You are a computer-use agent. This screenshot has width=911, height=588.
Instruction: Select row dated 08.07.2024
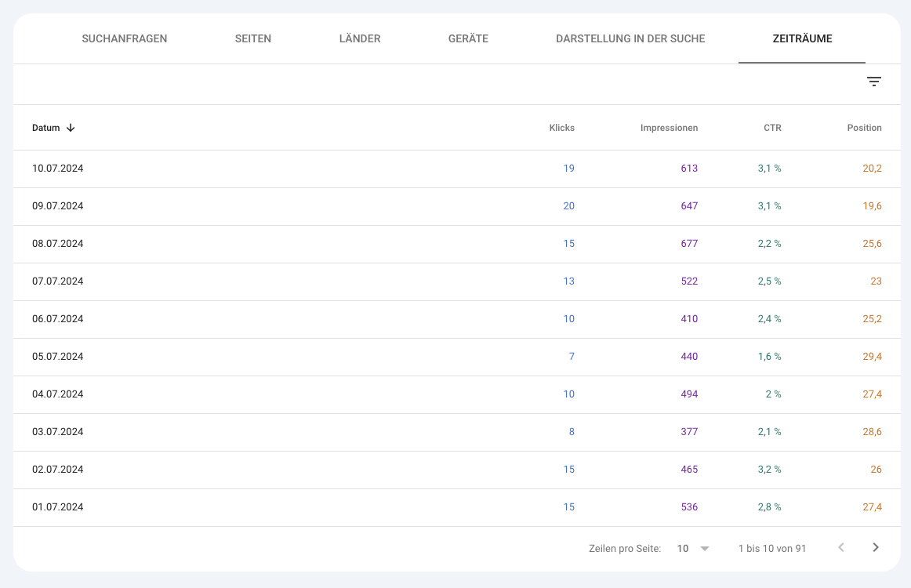(456, 244)
